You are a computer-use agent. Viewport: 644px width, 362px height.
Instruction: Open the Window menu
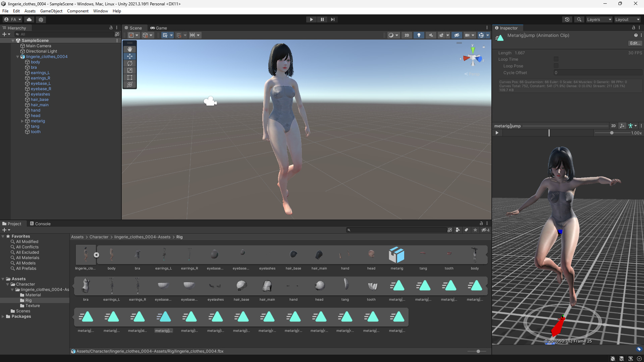[x=101, y=11]
